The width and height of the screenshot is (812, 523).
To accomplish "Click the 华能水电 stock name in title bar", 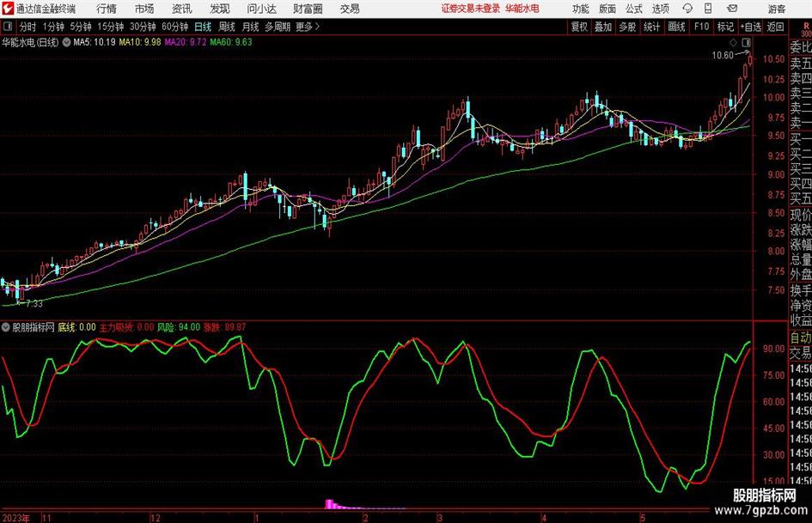I will click(522, 9).
